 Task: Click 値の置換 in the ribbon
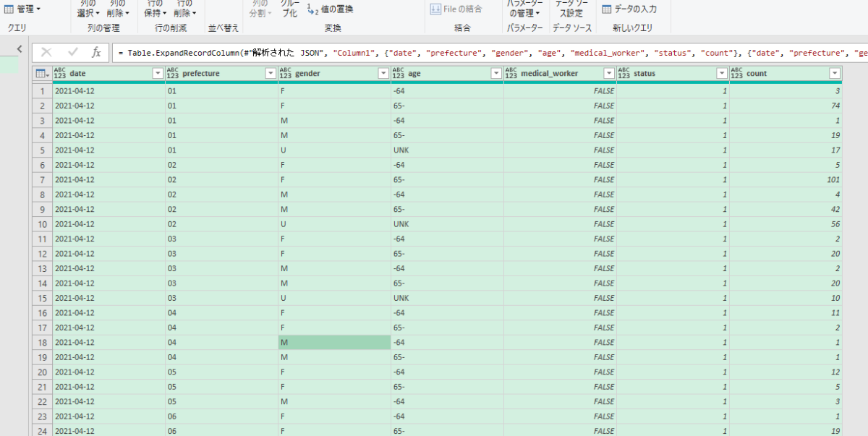[331, 9]
